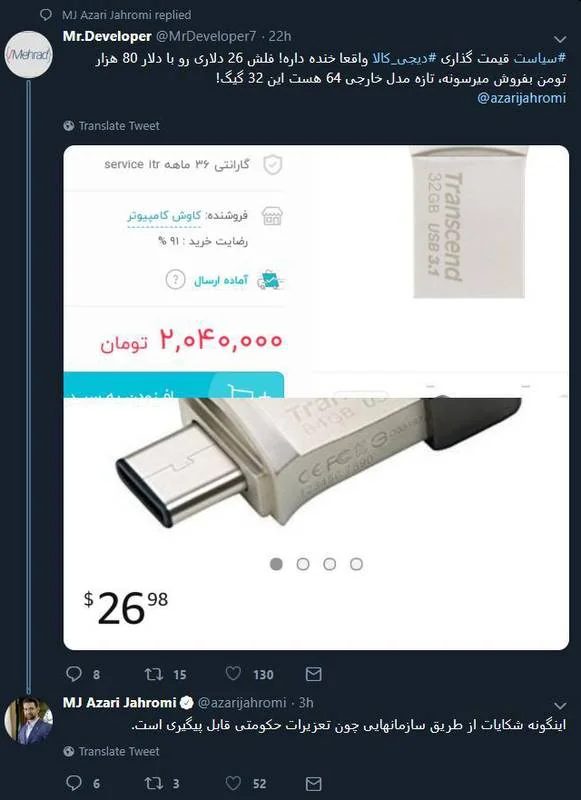Translate Tweet under Azari Jahromi's reply
Viewport: 581px width, 800px height.
(112, 751)
